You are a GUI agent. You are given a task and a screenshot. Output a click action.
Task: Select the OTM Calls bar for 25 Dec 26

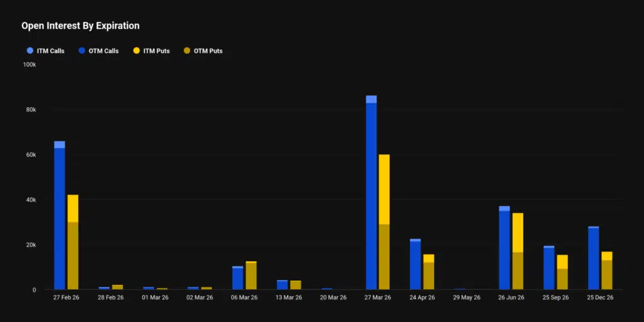click(593, 258)
